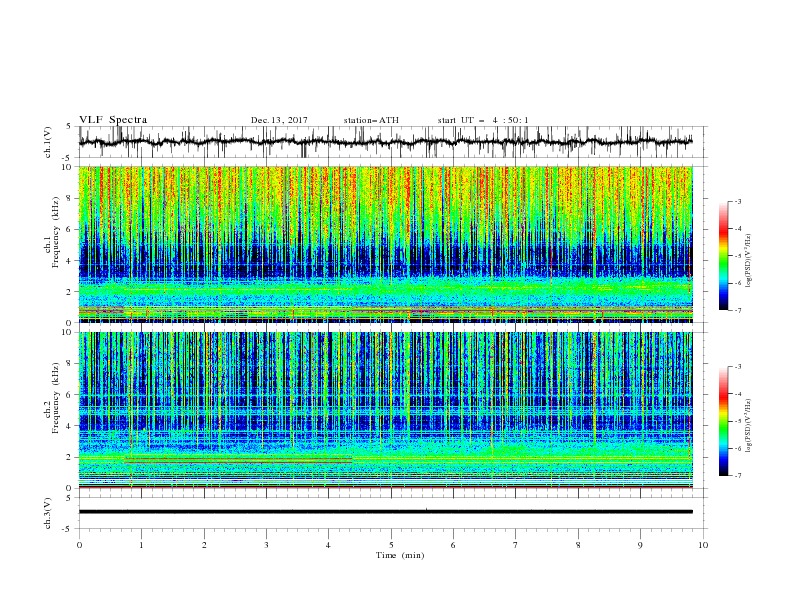This screenshot has width=792, height=612.
Task: Click the ch.2 spectrogram panel
Action: point(386,410)
